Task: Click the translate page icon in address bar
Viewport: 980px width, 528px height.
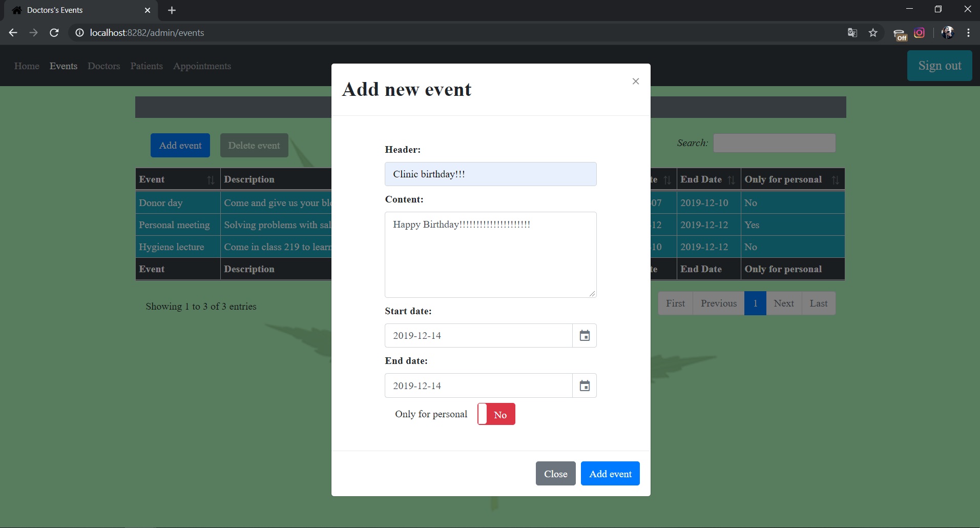Action: [x=852, y=33]
